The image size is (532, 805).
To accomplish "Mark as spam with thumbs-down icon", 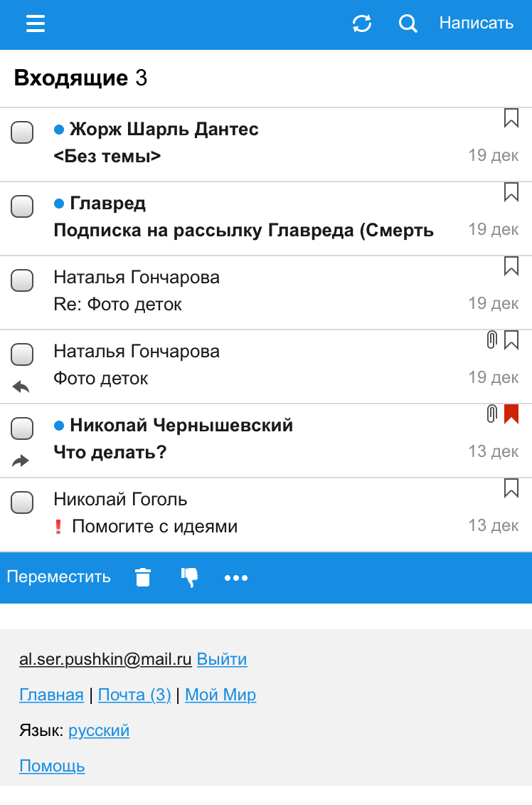I will [189, 577].
